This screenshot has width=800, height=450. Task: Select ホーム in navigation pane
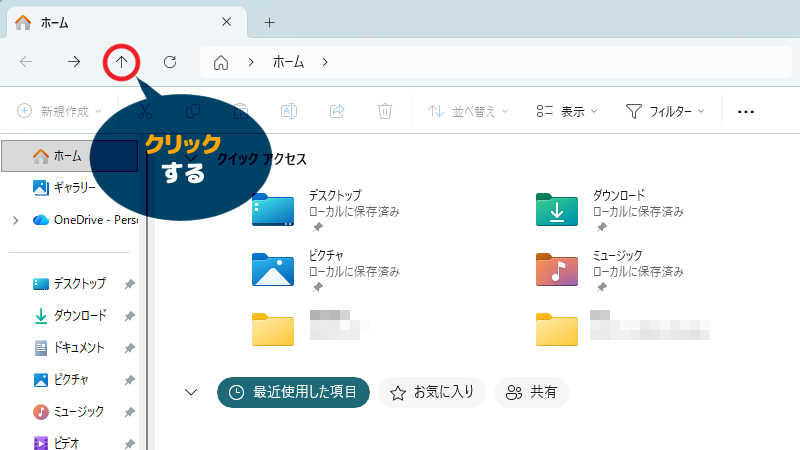coord(70,156)
